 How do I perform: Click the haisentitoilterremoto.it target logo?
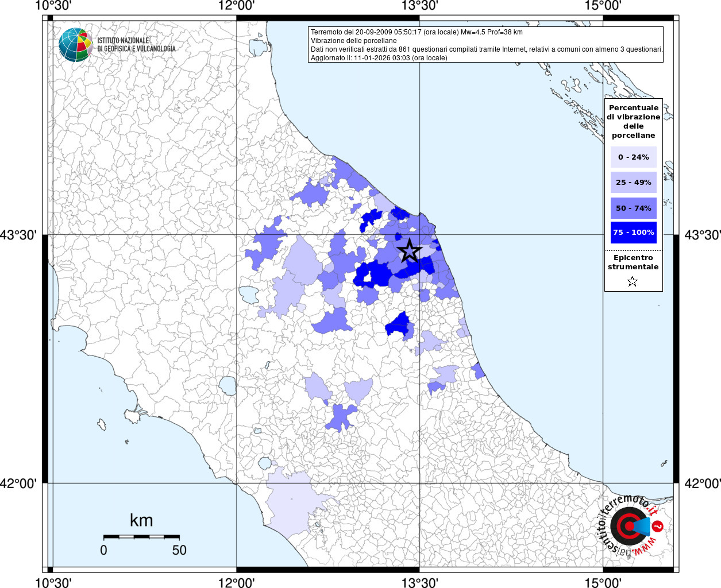coord(629,526)
